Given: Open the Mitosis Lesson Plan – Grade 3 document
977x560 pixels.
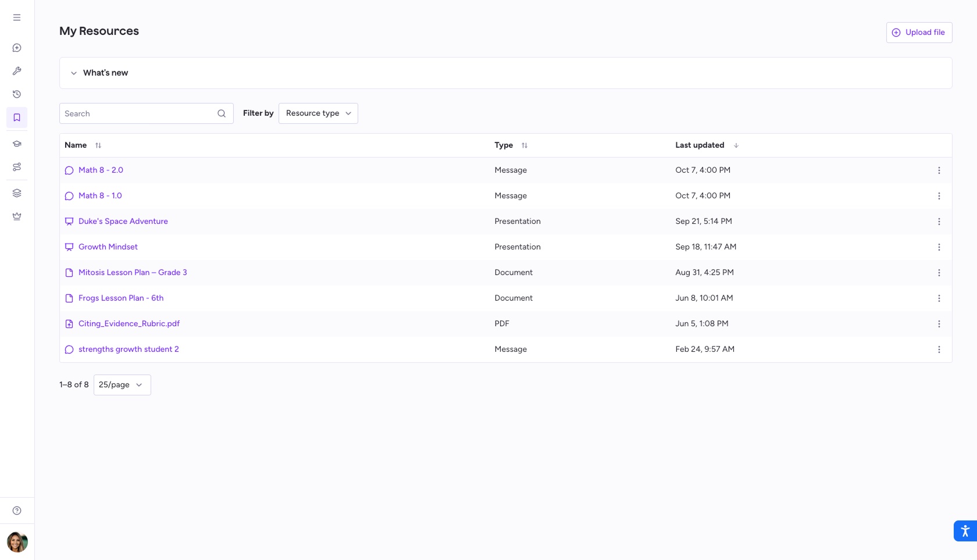Looking at the screenshot, I should pyautogui.click(x=133, y=273).
